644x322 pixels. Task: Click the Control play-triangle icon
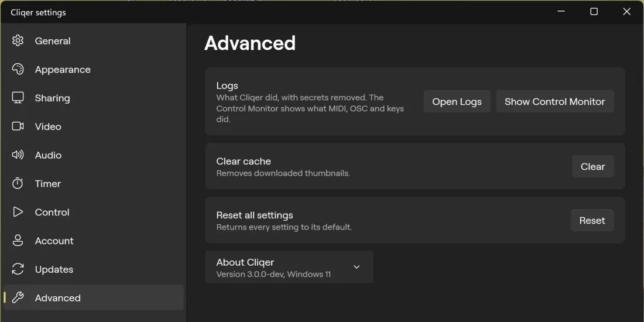[x=18, y=212]
